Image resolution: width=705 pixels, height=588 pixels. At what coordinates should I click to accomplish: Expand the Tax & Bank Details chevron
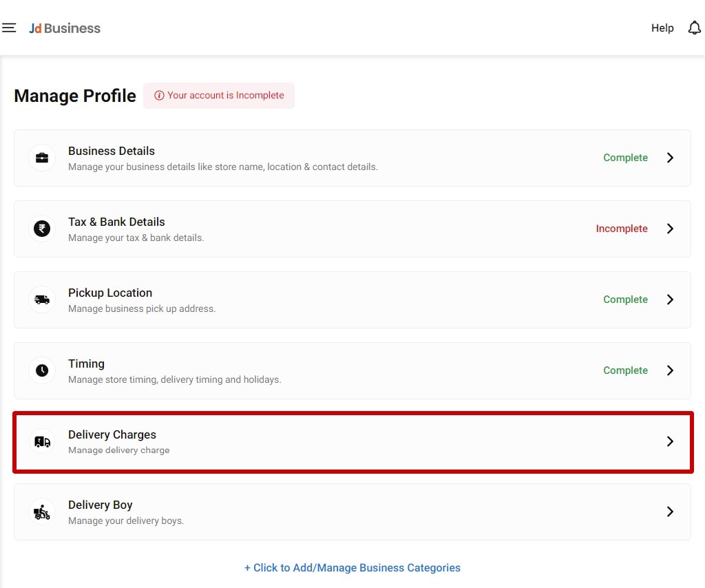coord(670,229)
